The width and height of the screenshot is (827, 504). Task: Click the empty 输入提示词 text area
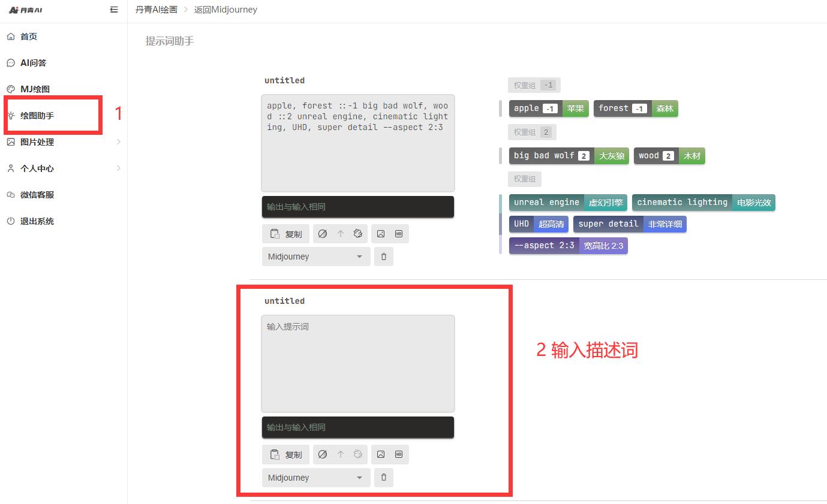358,363
